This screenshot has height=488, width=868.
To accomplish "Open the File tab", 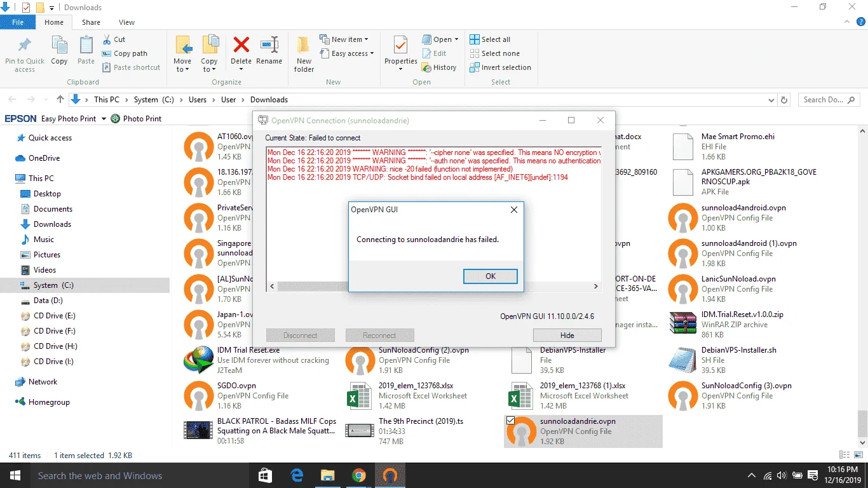I will point(18,22).
